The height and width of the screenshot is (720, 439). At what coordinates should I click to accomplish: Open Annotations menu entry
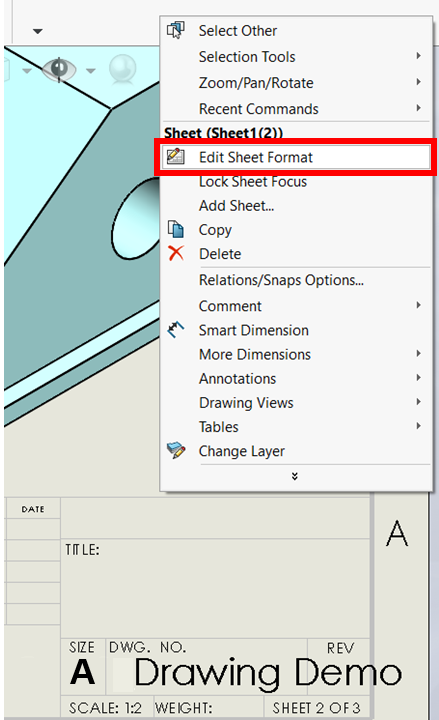coord(296,378)
